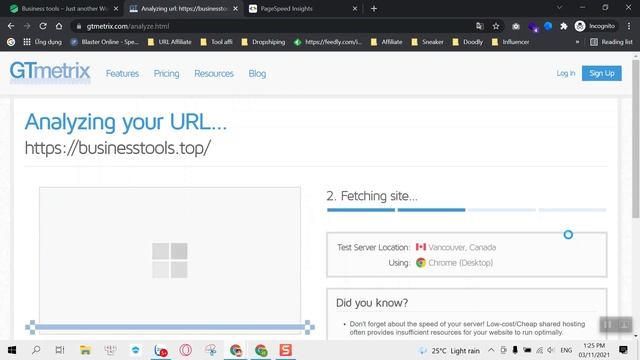Open Windows taskbar search
This screenshot has height=360, width=640.
tap(36, 350)
